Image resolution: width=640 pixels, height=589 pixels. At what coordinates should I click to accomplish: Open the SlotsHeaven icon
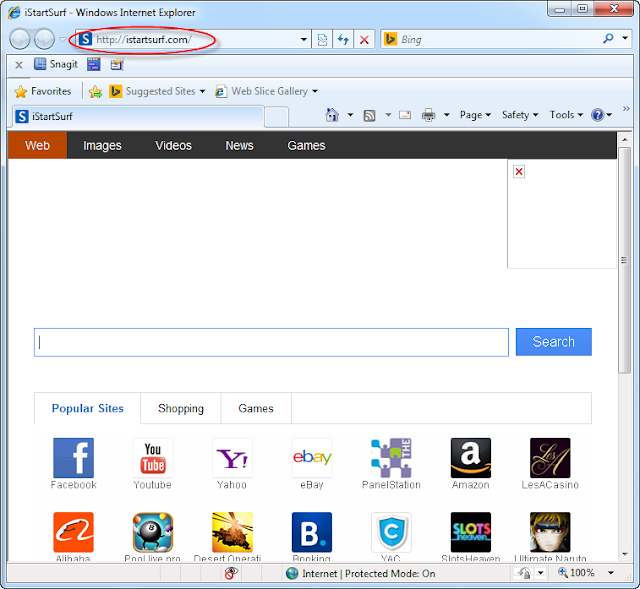point(471,532)
